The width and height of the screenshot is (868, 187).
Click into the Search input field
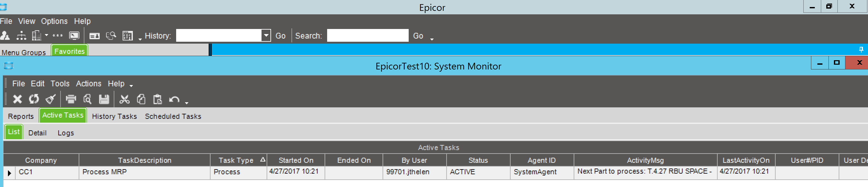[368, 35]
